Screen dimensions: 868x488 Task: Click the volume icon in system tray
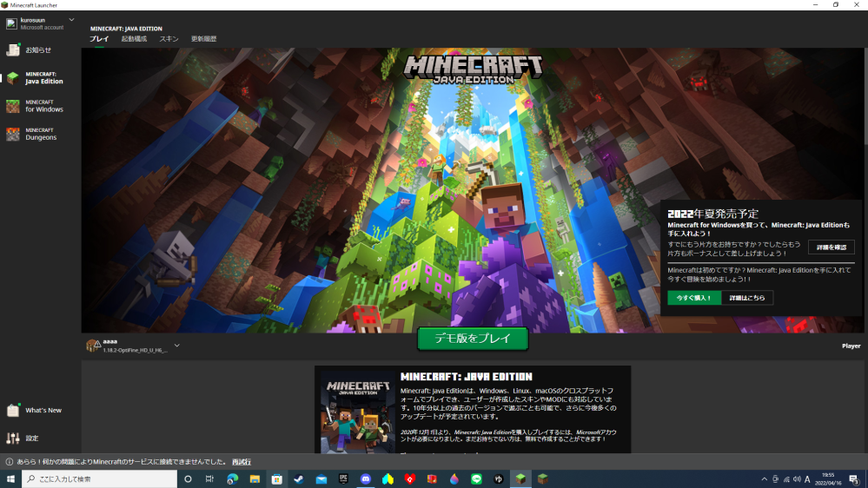click(797, 479)
